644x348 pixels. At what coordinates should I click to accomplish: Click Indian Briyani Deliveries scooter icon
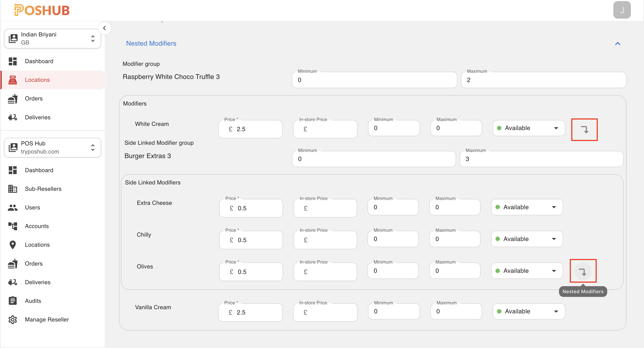coord(12,117)
